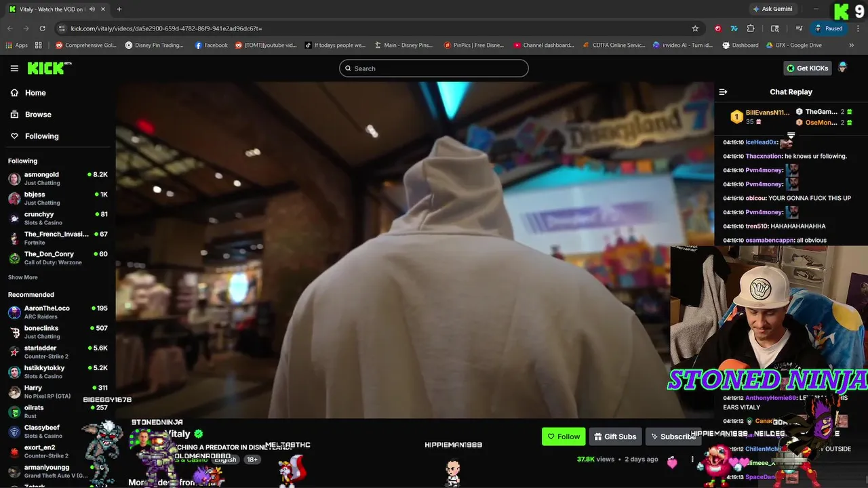This screenshot has height=488, width=868.
Task: Click the Gift Subs button
Action: click(615, 436)
